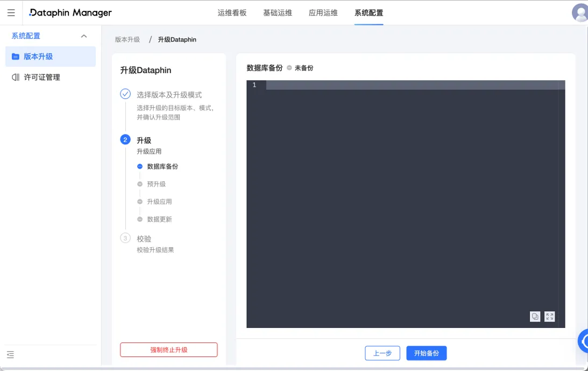
Task: Click the 上一步 button
Action: click(382, 353)
